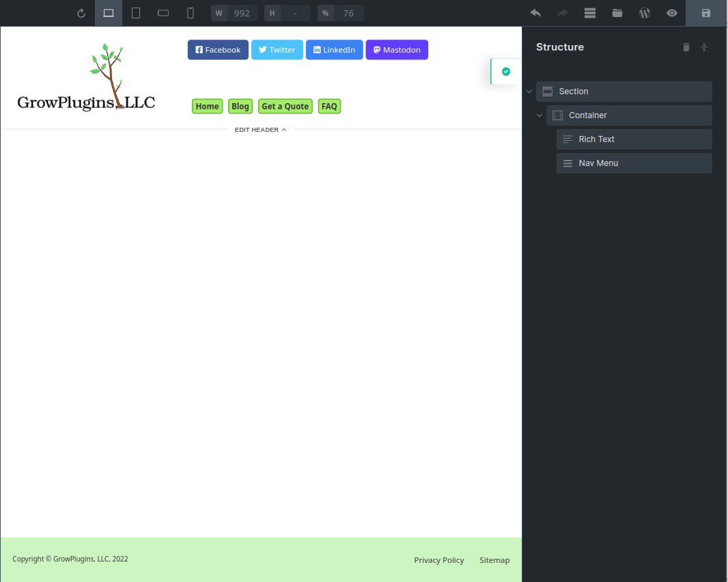
Task: Collapse the structure tree with the collapse icon
Action: pyautogui.click(x=704, y=46)
